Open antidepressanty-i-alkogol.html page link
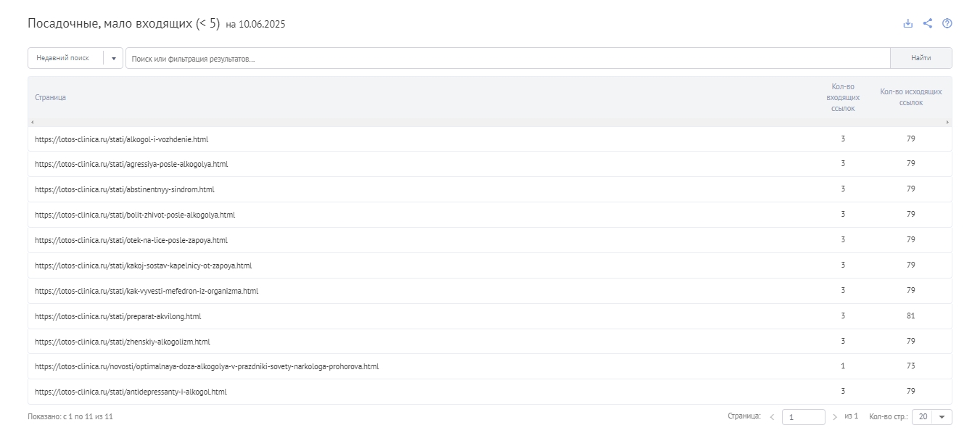 (131, 392)
